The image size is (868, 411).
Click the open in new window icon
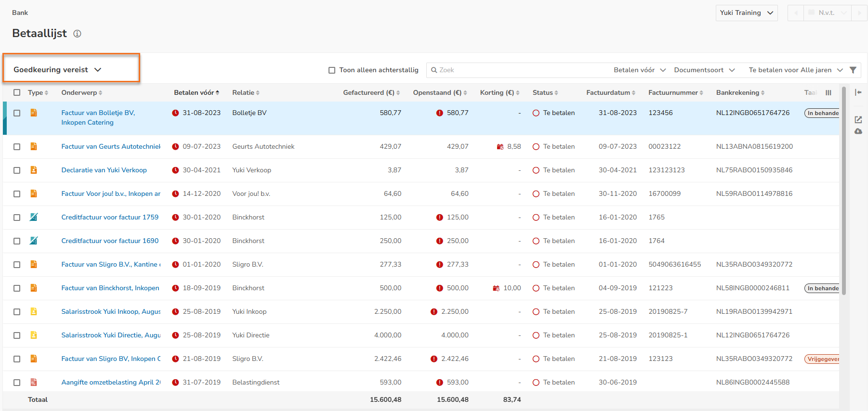(x=858, y=119)
